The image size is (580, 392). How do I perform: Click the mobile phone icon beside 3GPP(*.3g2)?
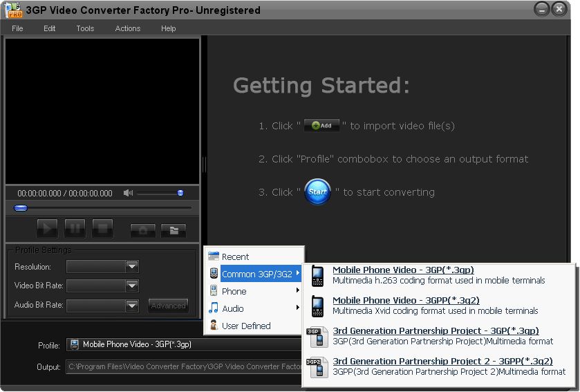(x=317, y=306)
